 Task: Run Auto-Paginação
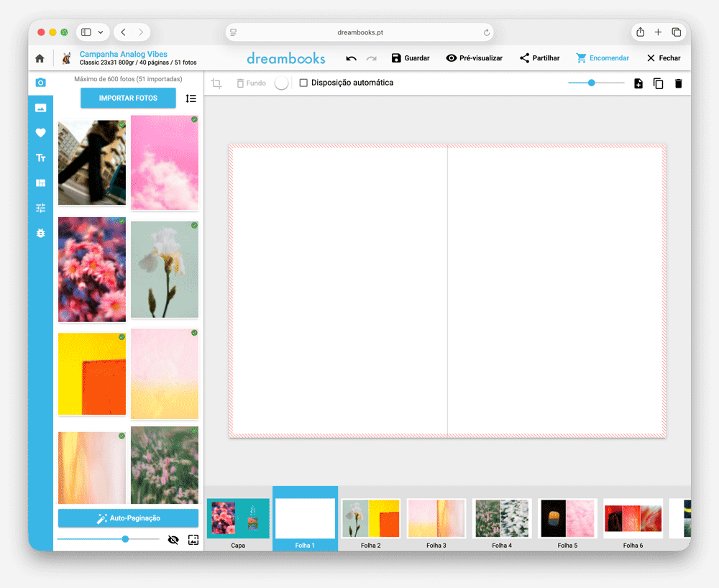(128, 518)
